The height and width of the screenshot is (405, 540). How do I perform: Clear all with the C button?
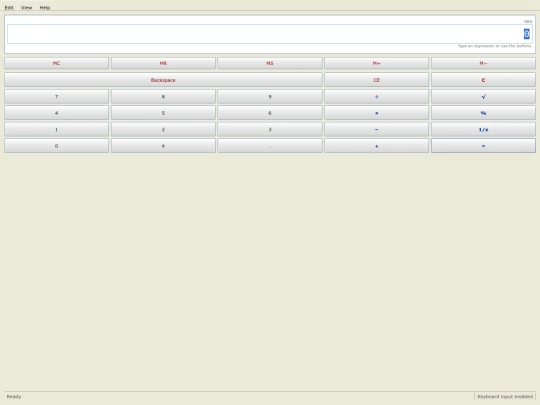pos(483,80)
